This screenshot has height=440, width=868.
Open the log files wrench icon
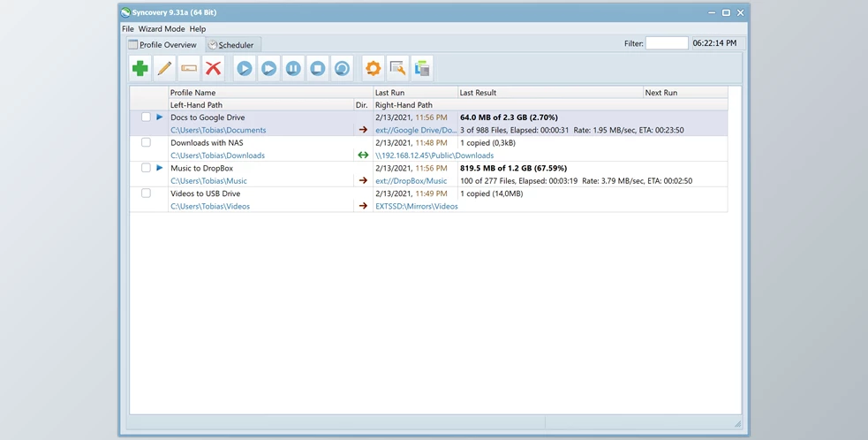(x=397, y=68)
